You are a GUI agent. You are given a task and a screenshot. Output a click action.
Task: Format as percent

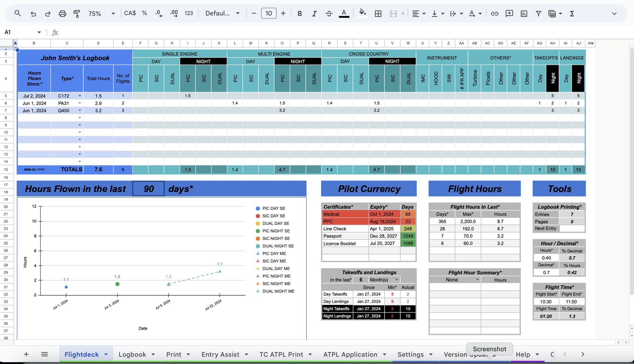tap(144, 13)
